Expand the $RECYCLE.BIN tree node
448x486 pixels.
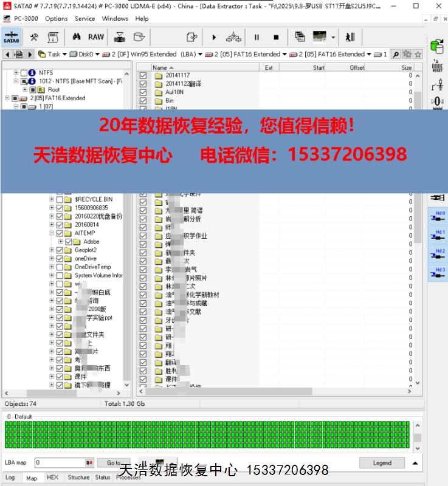click(52, 199)
